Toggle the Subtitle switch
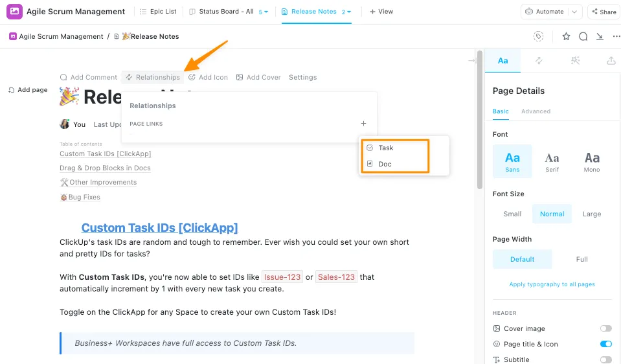This screenshot has width=621, height=364. [605, 359]
